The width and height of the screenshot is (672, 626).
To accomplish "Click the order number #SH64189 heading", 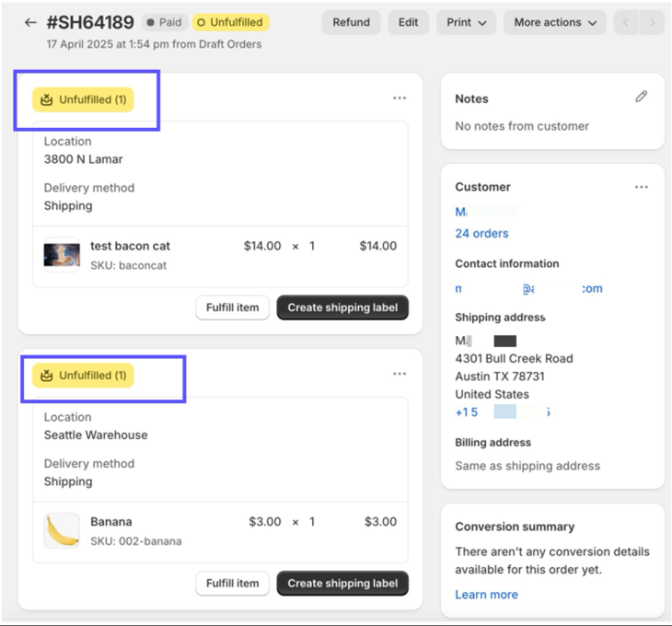I will click(90, 22).
